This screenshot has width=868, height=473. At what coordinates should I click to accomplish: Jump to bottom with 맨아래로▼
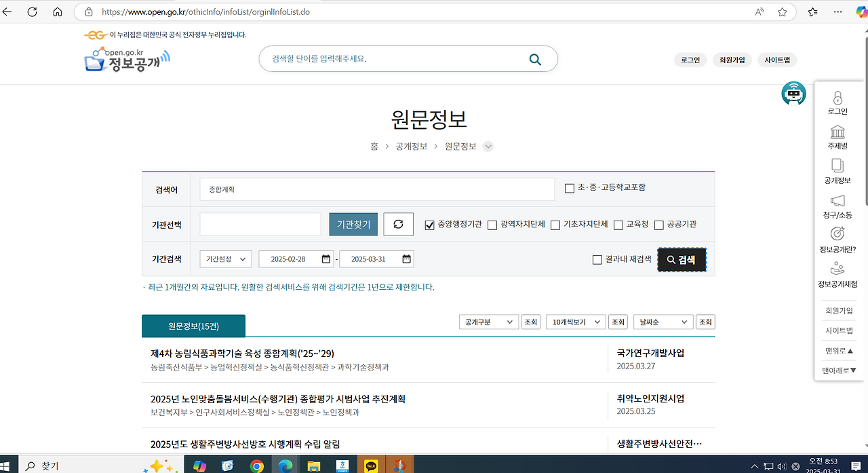coord(839,370)
